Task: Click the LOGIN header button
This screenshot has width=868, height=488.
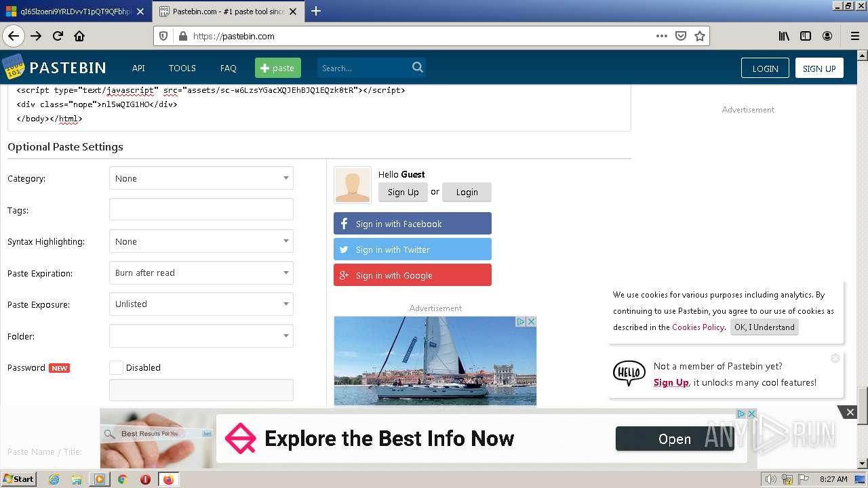Action: pos(765,68)
